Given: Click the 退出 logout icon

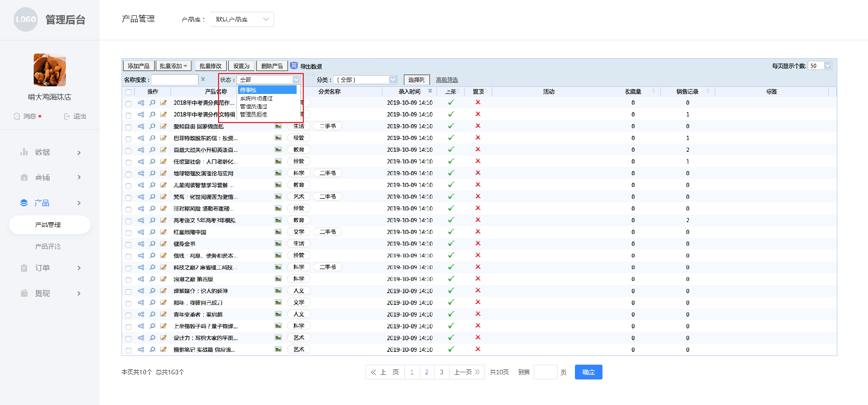Looking at the screenshot, I should point(67,116).
